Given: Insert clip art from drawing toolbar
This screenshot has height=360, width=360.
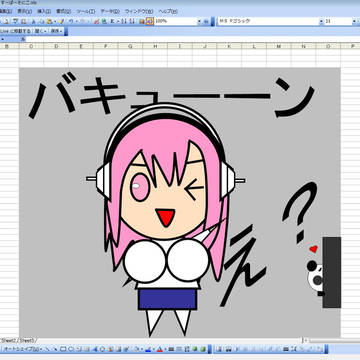Looking at the screenshot, I should pyautogui.click(x=110, y=349).
